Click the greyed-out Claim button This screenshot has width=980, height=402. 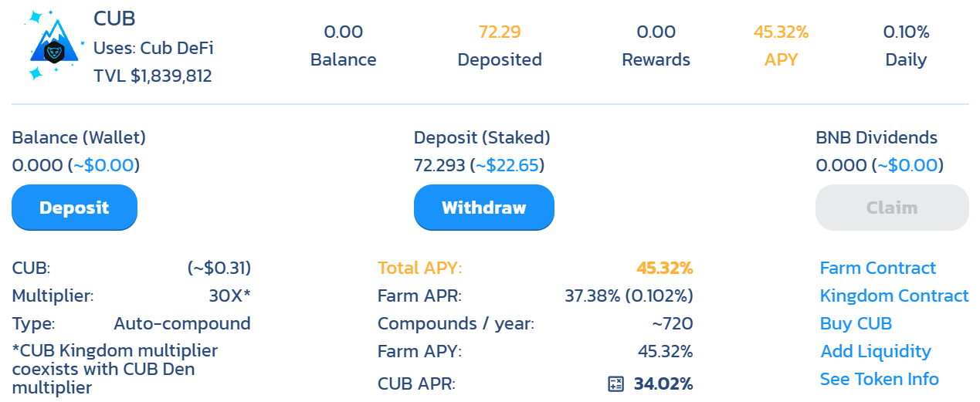click(x=892, y=208)
